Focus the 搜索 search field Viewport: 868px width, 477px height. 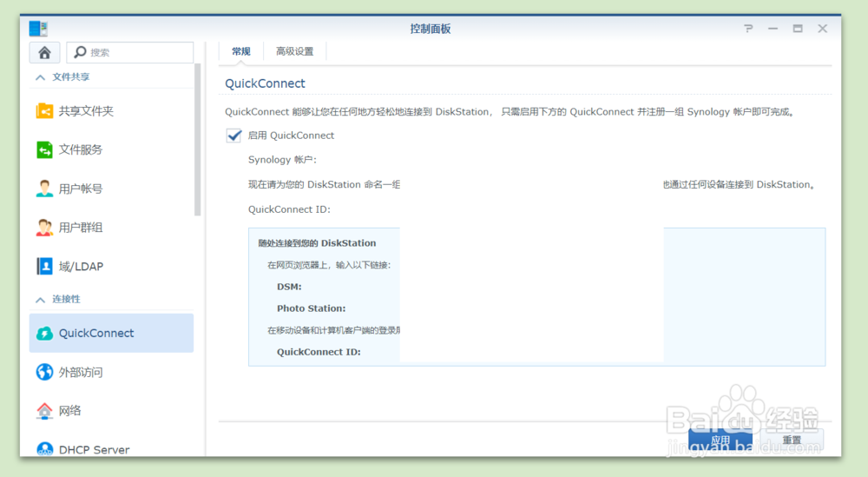coord(130,52)
